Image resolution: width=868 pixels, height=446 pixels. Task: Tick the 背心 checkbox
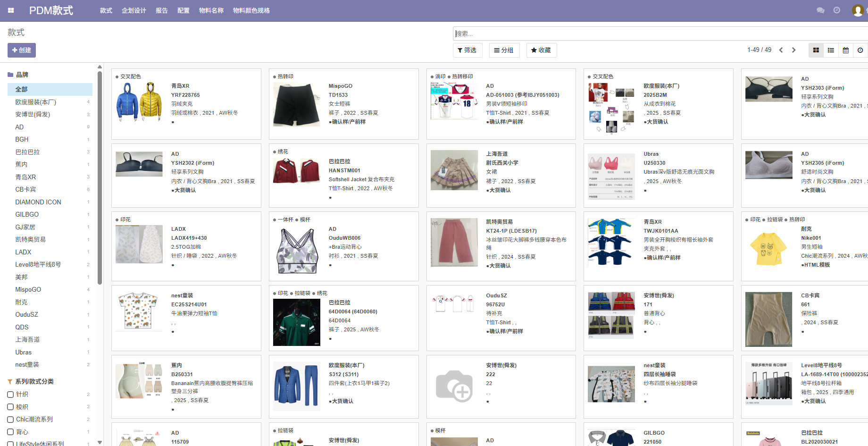[x=10, y=432]
